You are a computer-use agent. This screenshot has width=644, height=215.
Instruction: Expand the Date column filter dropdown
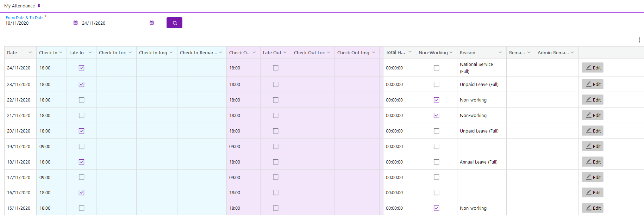tap(30, 53)
